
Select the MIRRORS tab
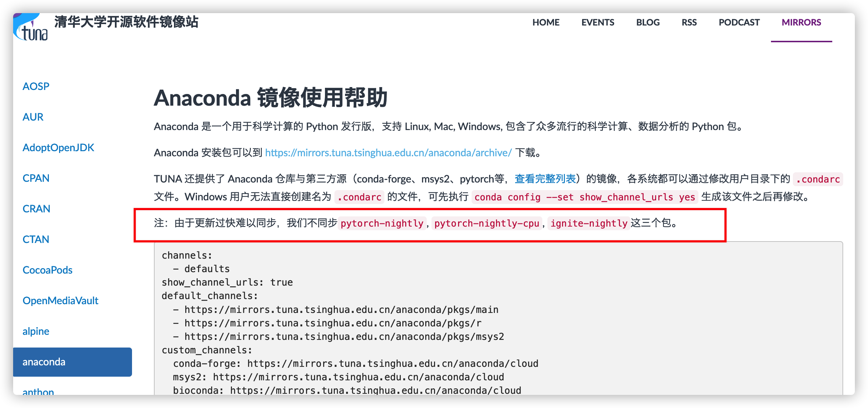[801, 23]
